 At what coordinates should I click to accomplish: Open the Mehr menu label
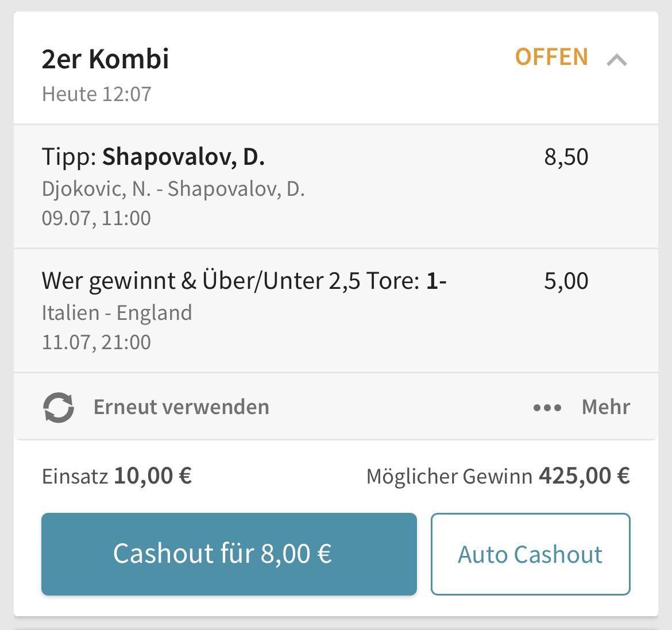606,407
